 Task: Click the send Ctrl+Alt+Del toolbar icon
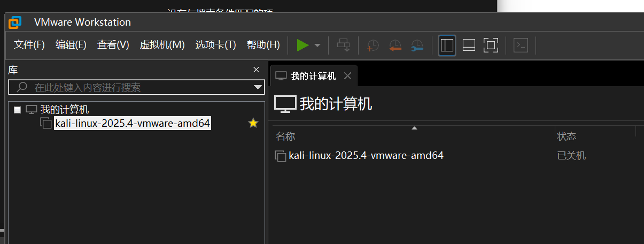[343, 45]
